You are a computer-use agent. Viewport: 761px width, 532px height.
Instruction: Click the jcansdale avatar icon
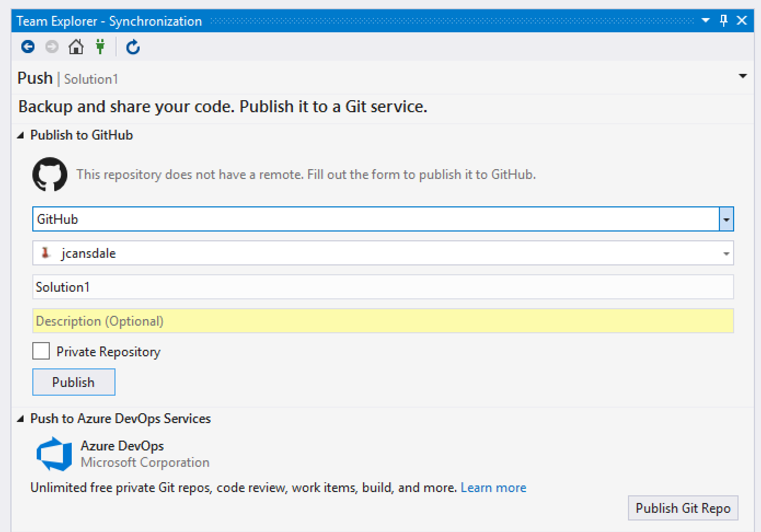46,253
